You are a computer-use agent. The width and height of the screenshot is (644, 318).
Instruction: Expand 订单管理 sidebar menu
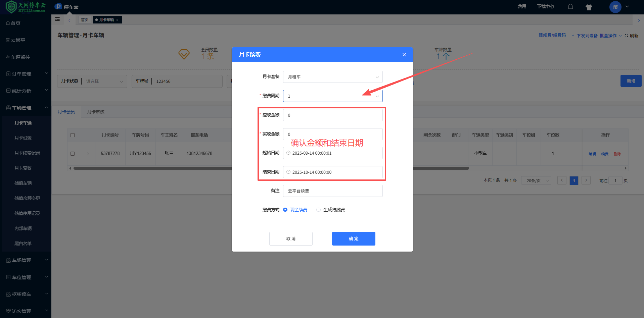pyautogui.click(x=26, y=74)
